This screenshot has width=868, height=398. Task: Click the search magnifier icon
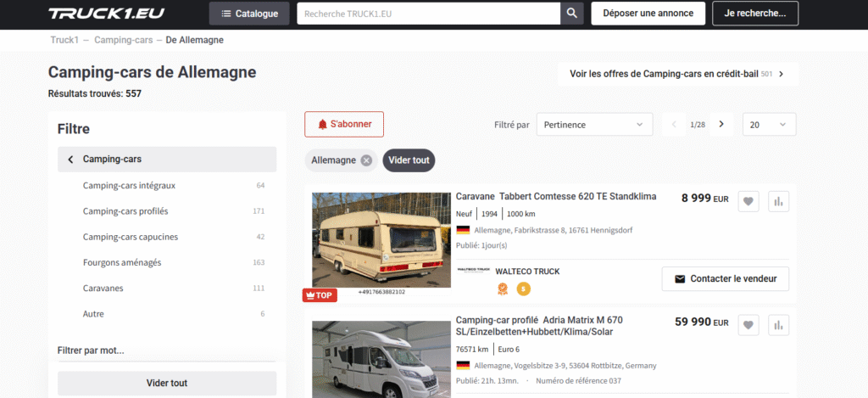pyautogui.click(x=572, y=14)
